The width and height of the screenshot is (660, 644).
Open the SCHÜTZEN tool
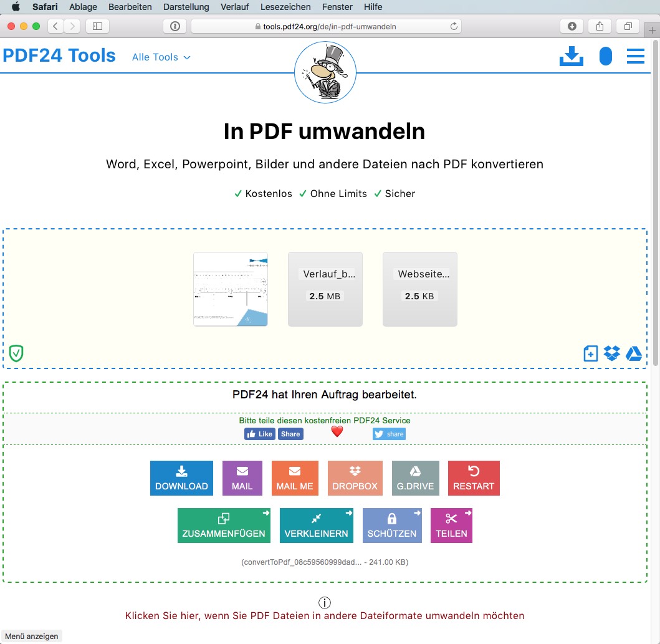[x=392, y=526]
